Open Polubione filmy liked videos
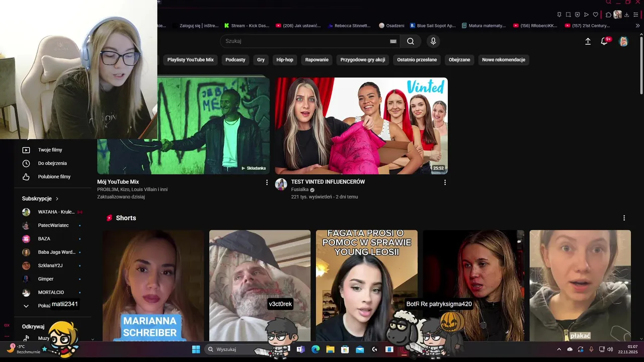 [54, 177]
